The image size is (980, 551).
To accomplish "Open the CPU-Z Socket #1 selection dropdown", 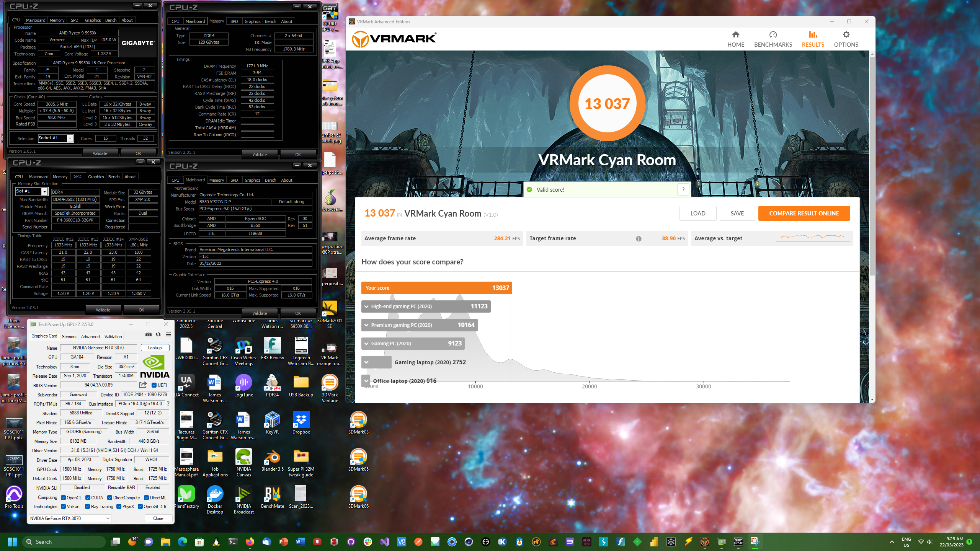I will 70,138.
